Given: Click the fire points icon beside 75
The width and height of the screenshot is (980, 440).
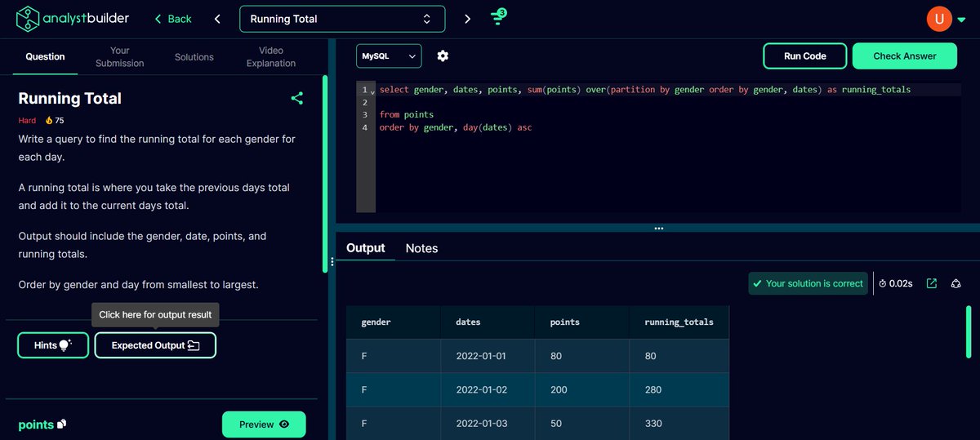Looking at the screenshot, I should pyautogui.click(x=49, y=120).
